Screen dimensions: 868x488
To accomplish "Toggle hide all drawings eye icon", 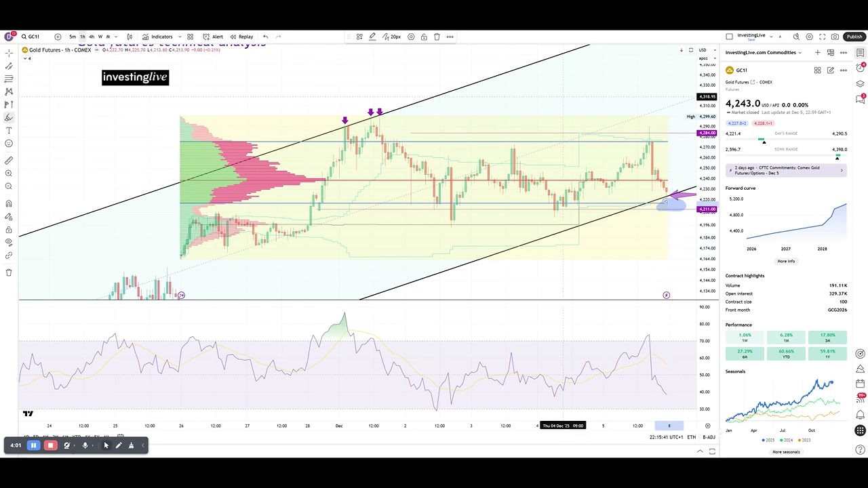I will click(x=9, y=243).
